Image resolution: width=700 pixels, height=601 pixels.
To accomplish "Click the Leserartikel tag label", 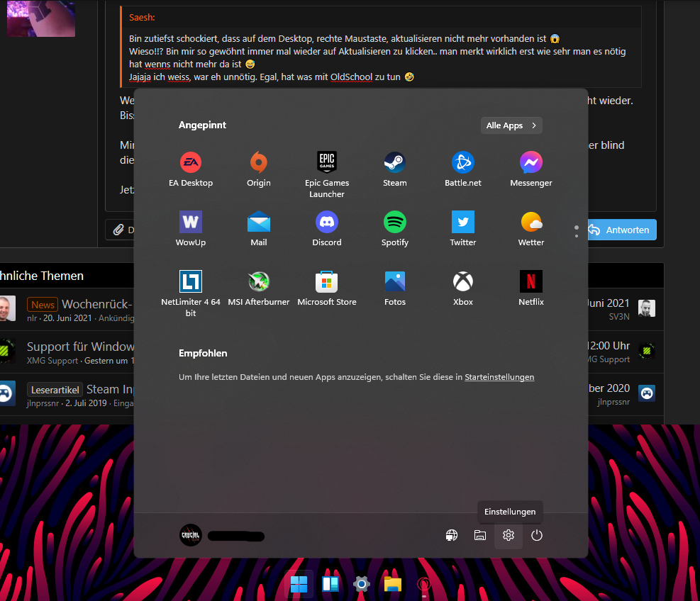I will coord(55,390).
